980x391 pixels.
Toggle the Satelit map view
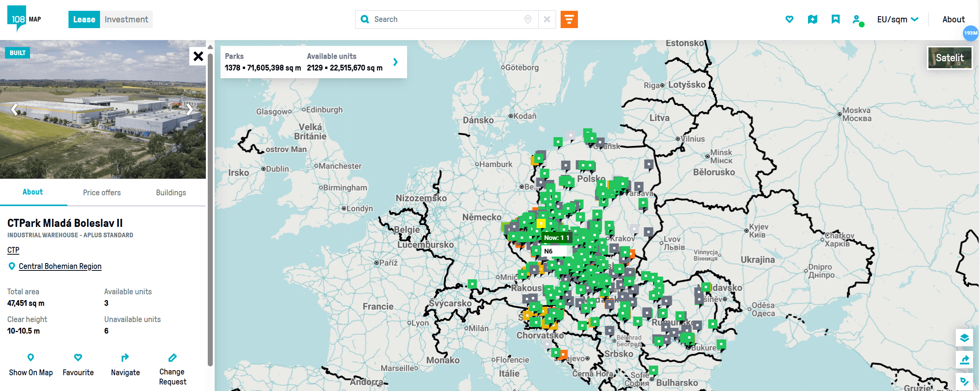(949, 58)
